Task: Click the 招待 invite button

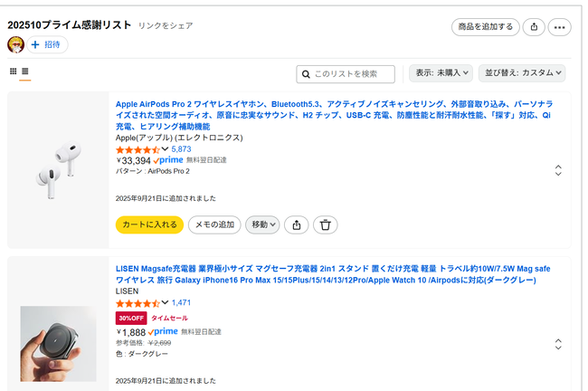Action: pyautogui.click(x=49, y=44)
